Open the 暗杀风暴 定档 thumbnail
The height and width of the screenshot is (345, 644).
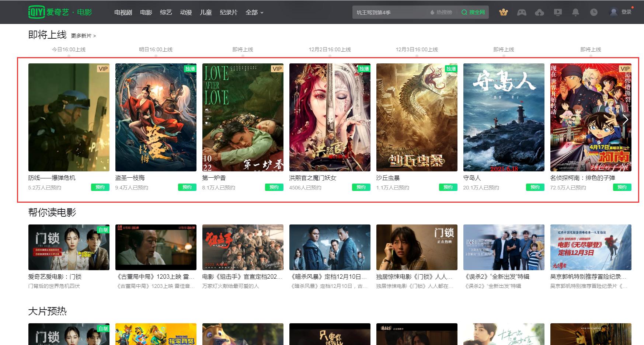coord(330,247)
